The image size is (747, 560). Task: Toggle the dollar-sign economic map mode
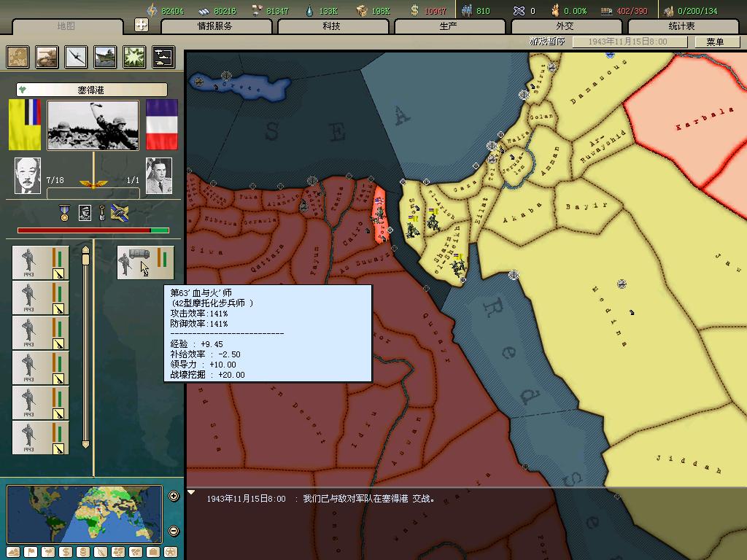(65, 552)
